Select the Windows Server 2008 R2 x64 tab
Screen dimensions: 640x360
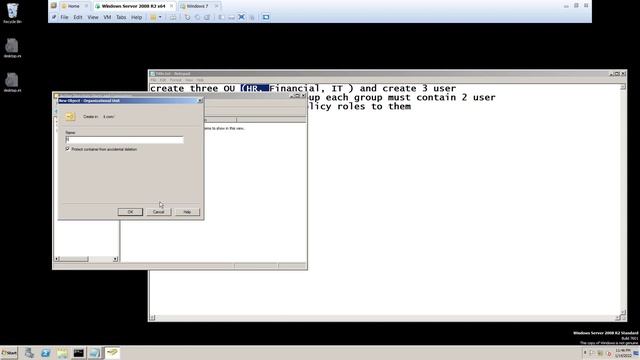[x=133, y=6]
